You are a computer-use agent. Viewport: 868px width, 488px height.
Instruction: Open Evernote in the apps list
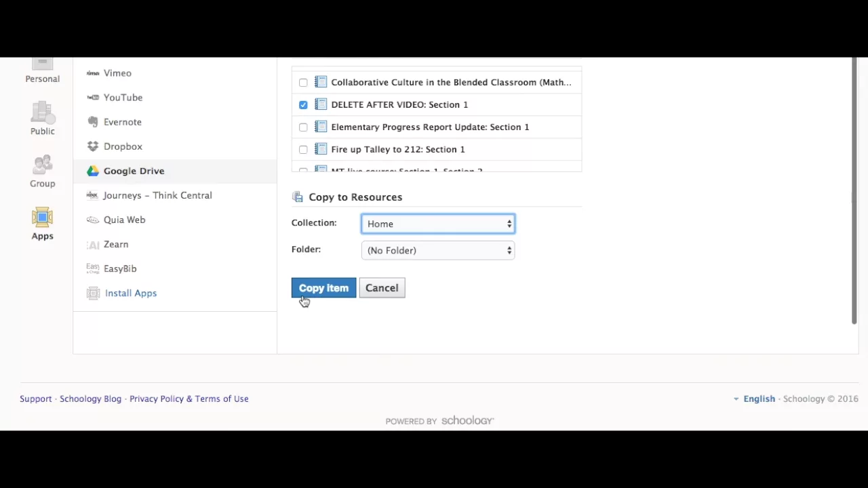pyautogui.click(x=123, y=122)
